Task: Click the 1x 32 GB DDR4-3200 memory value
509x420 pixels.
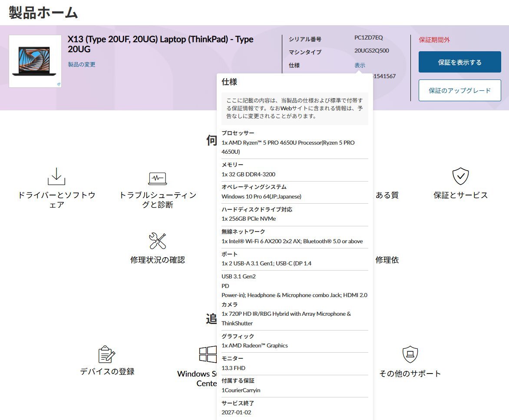Action: click(x=248, y=174)
